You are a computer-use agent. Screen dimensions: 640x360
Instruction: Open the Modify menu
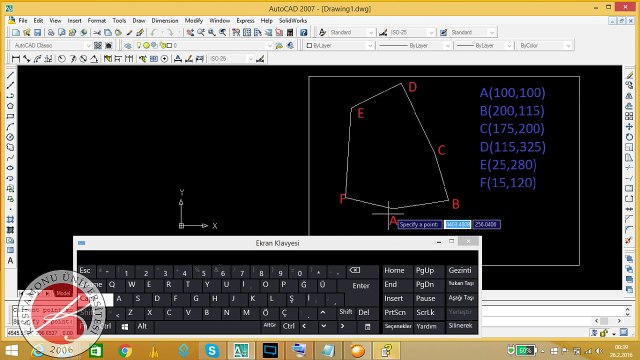click(194, 20)
